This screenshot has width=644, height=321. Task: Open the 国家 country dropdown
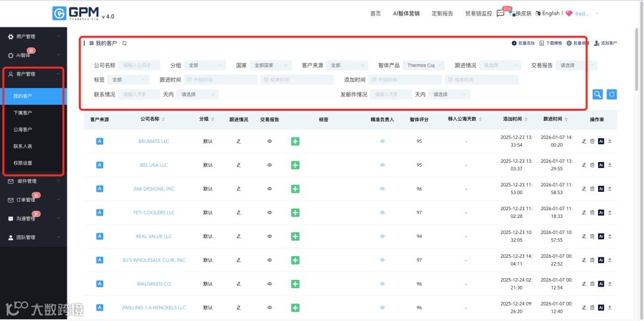[271, 65]
